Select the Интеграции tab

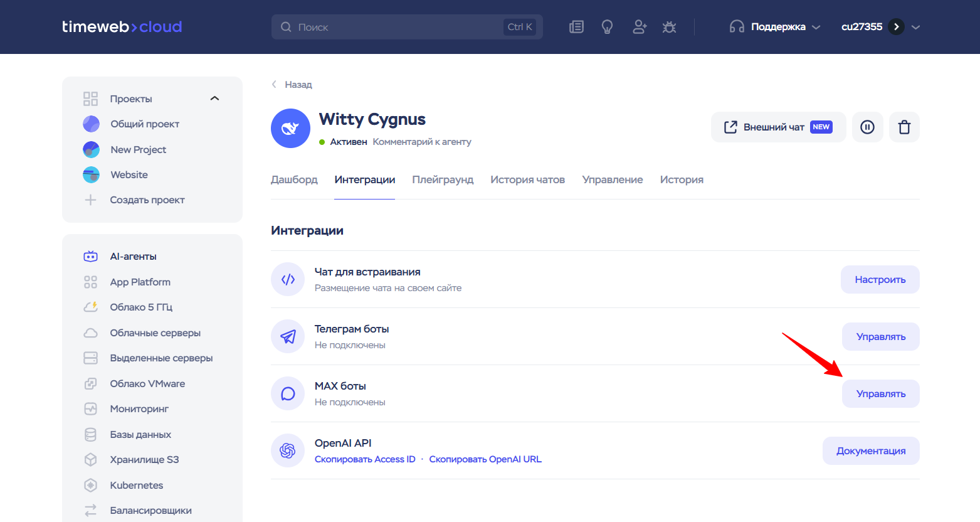click(365, 180)
